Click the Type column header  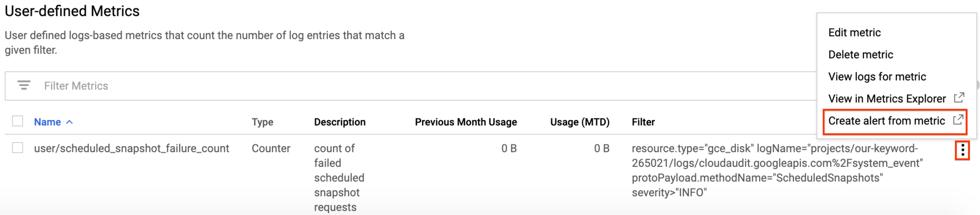[263, 122]
